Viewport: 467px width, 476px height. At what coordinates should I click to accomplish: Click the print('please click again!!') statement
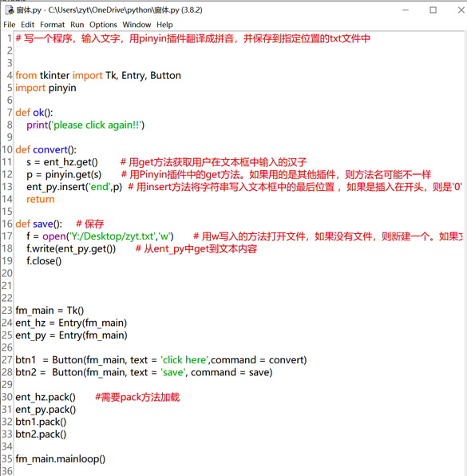tap(85, 125)
